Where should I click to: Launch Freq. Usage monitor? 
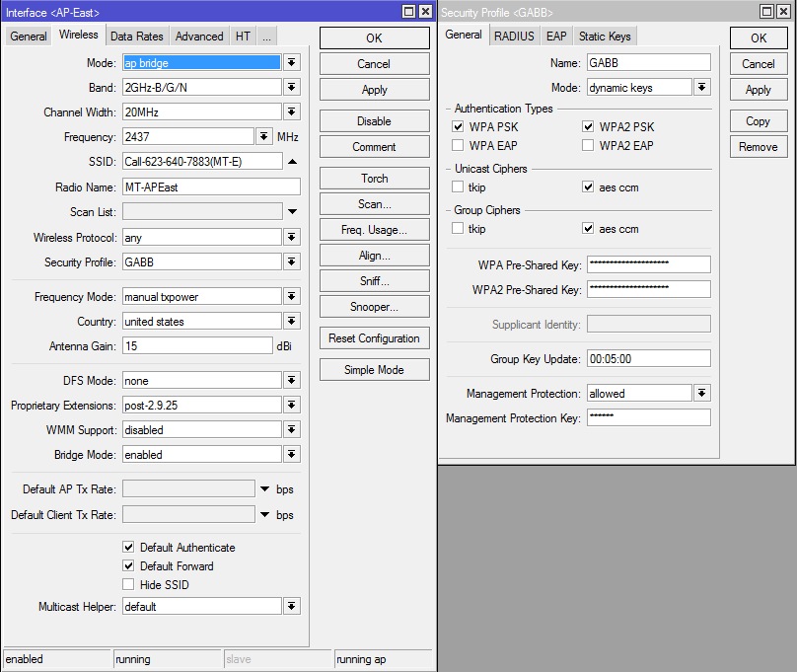tap(373, 230)
